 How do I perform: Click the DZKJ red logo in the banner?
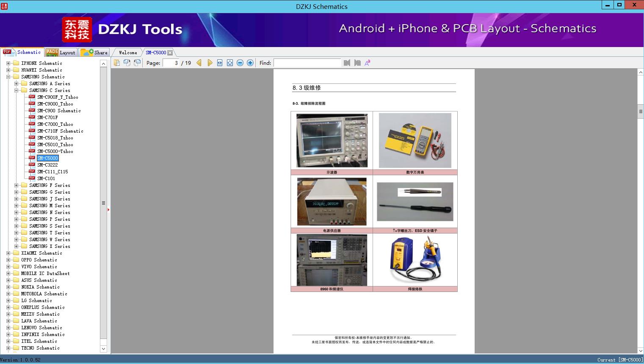coord(77,30)
